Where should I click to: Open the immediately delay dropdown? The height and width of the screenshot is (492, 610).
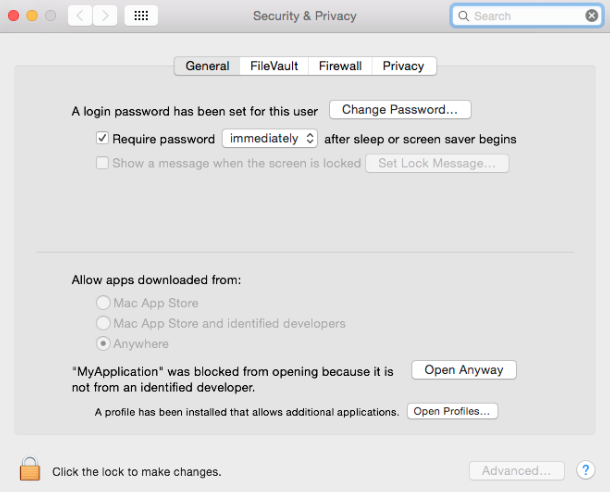click(x=270, y=138)
